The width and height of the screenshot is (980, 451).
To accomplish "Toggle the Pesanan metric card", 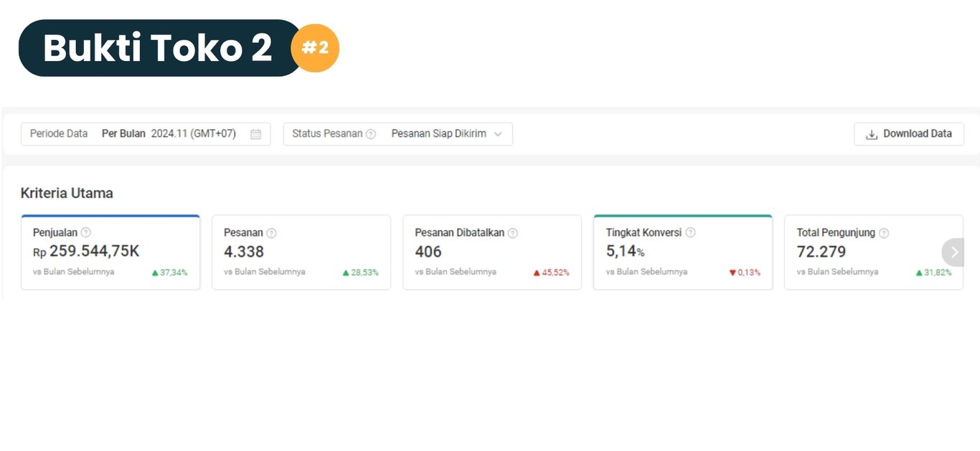I will (x=301, y=252).
